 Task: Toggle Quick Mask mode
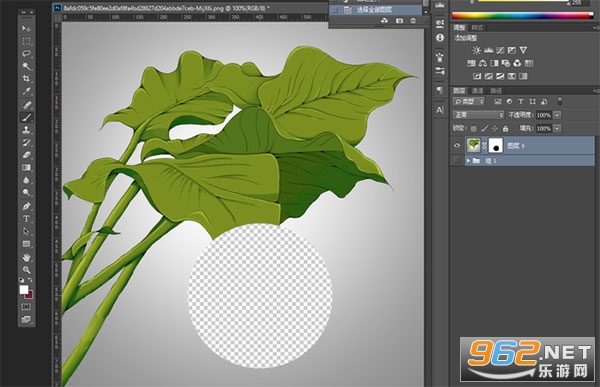(26, 307)
